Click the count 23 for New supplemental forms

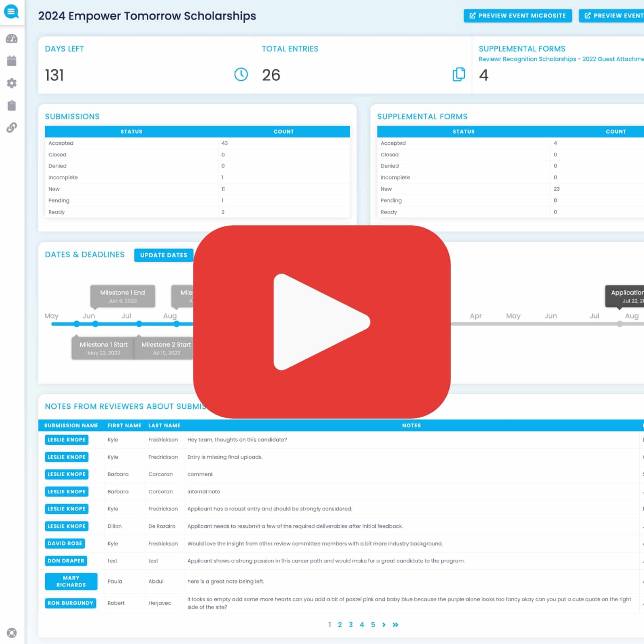coord(557,189)
